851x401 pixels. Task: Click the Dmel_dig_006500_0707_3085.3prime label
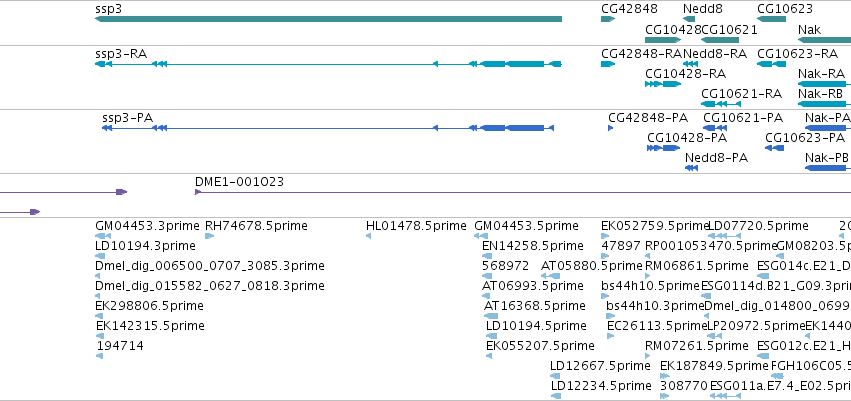point(210,266)
